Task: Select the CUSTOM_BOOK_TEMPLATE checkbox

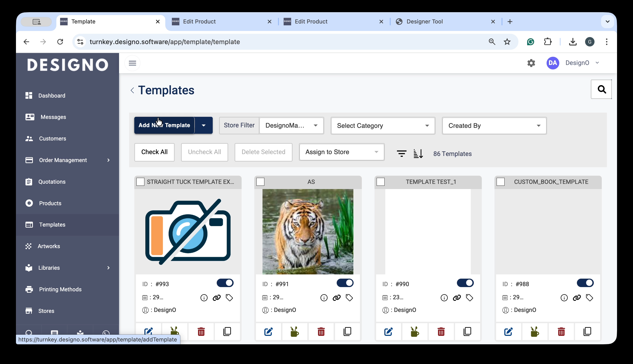Action: pos(500,182)
